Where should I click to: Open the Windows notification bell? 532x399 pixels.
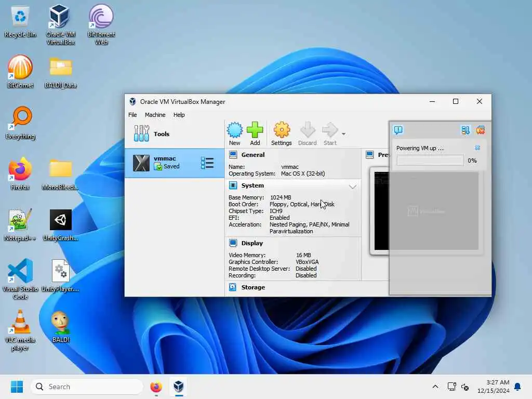pos(518,387)
